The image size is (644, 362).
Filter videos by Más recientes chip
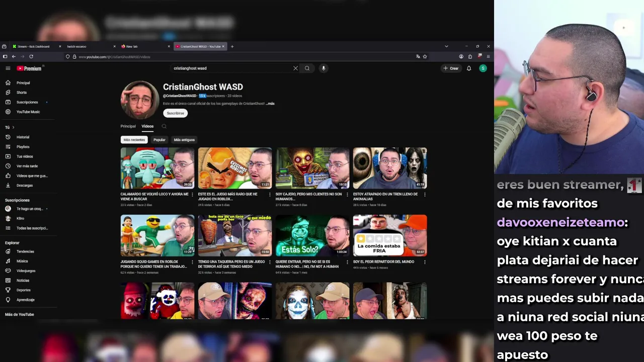(x=134, y=140)
